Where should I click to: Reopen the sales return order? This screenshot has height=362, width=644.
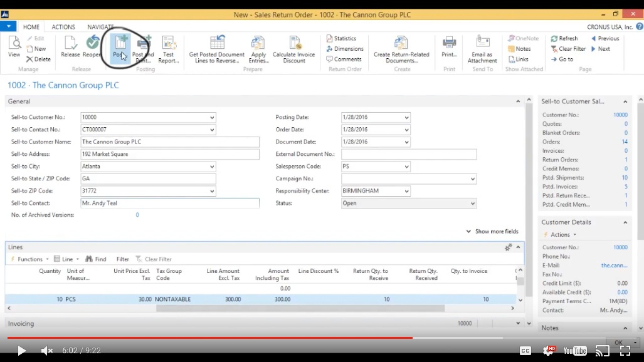(92, 46)
